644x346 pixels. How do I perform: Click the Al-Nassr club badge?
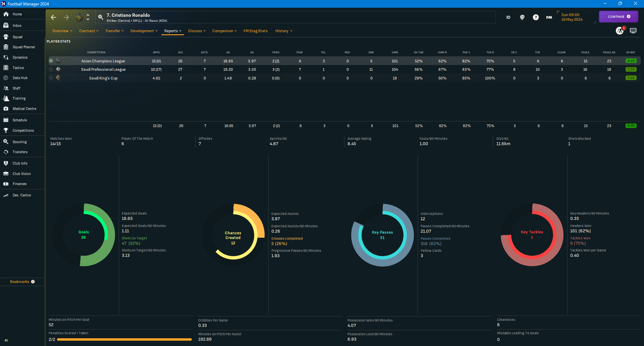tap(79, 18)
